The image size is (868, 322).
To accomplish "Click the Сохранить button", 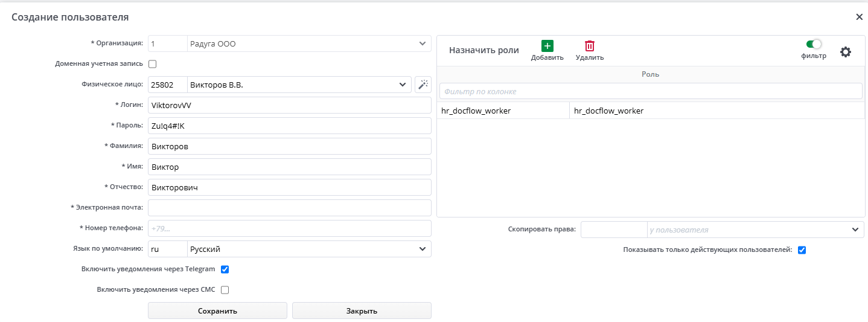I will 217,311.
